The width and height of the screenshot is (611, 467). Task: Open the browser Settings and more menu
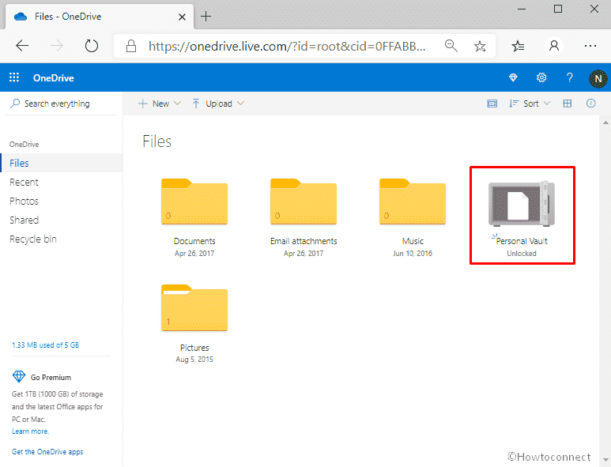pyautogui.click(x=590, y=46)
